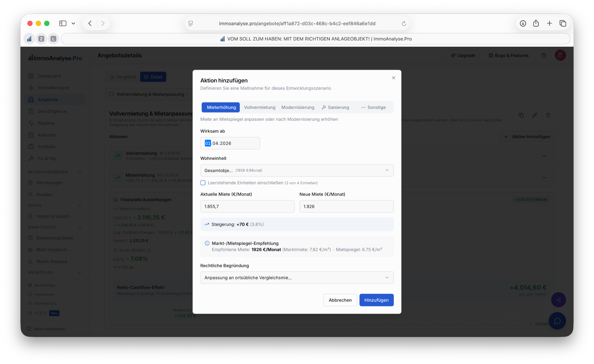Open Schnellanalyse in the sidebar
The width and height of the screenshot is (594, 364).
click(x=55, y=88)
